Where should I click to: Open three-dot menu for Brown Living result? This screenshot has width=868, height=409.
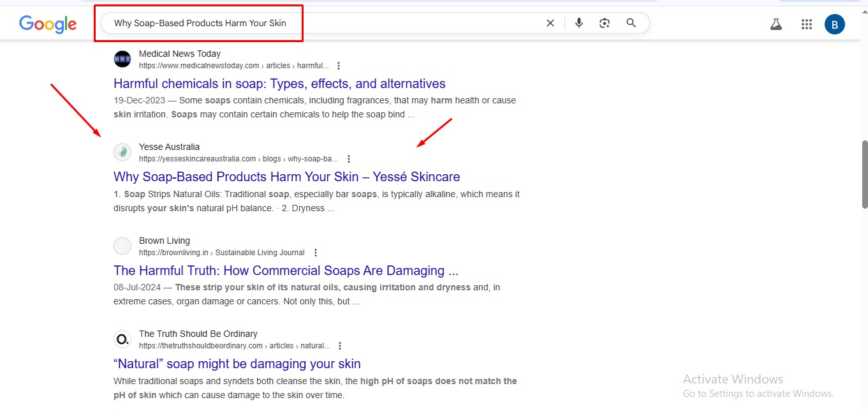point(315,253)
